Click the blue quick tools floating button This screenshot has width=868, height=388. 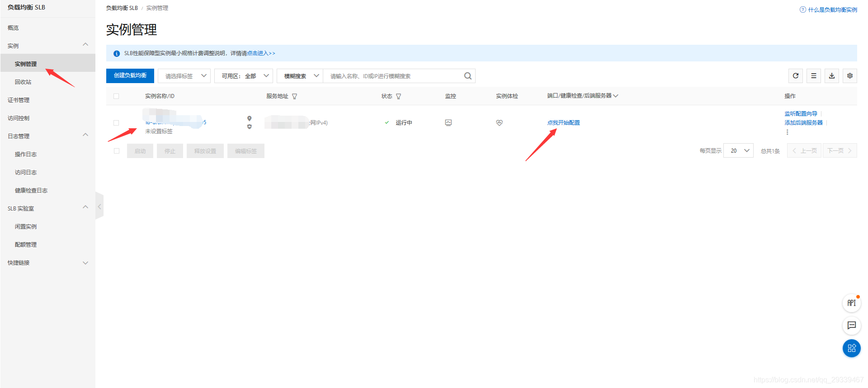[x=852, y=348]
